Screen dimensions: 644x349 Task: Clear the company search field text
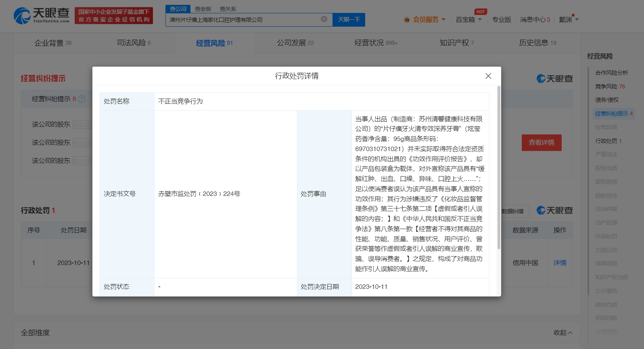click(x=324, y=19)
